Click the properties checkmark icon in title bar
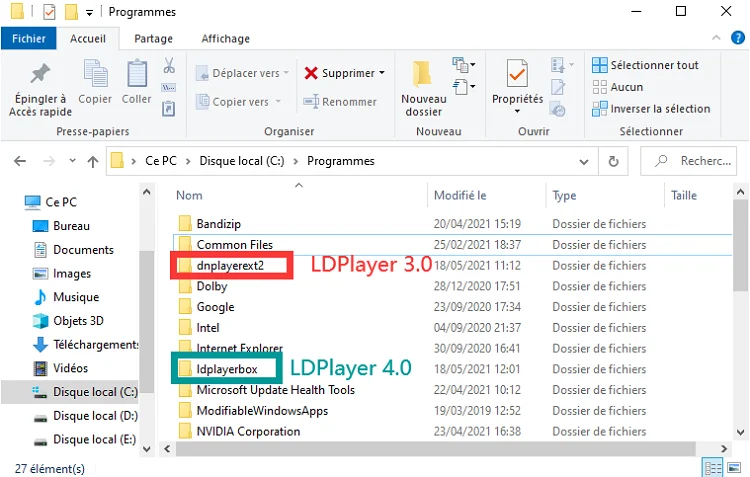 coord(49,11)
